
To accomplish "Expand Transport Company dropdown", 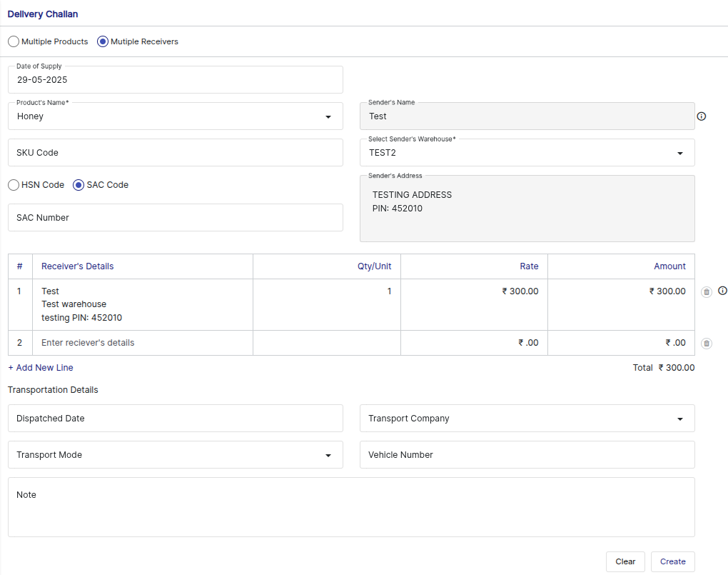I will pyautogui.click(x=527, y=419).
